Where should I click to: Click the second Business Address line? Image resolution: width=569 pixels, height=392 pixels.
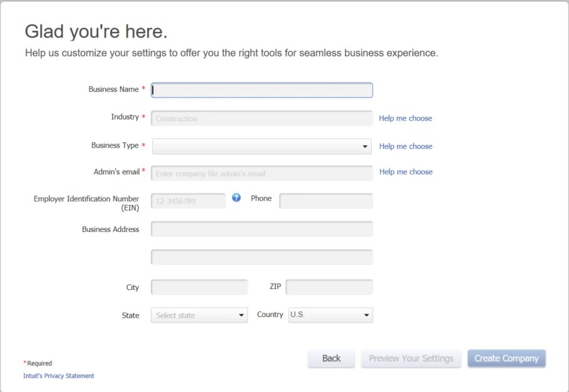tap(261, 257)
